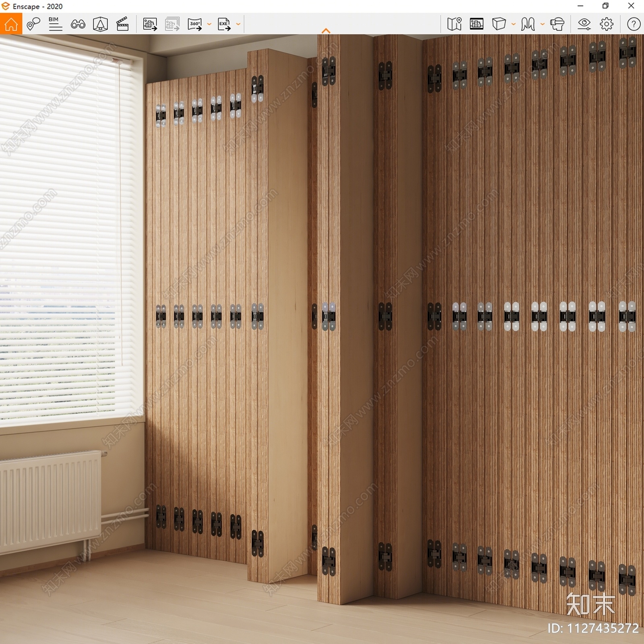This screenshot has height=644, width=644.
Task: Expand the navigation mode dropdown
Action: pos(542,24)
